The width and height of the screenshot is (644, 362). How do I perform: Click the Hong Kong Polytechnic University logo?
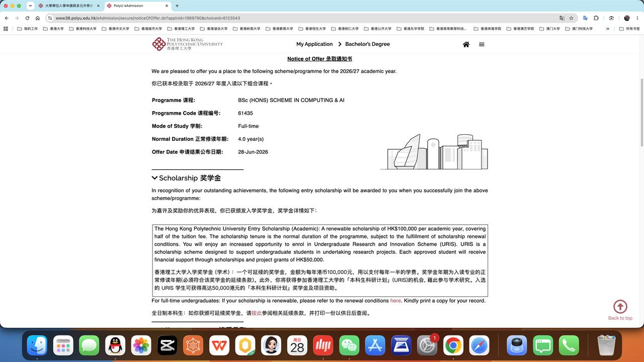(x=187, y=44)
